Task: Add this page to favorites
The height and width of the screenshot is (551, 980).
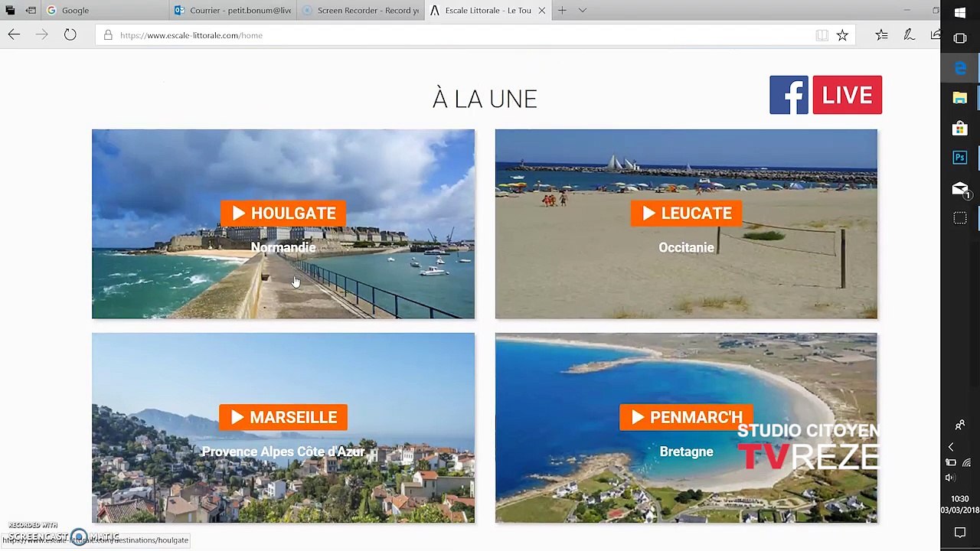Action: pos(842,35)
